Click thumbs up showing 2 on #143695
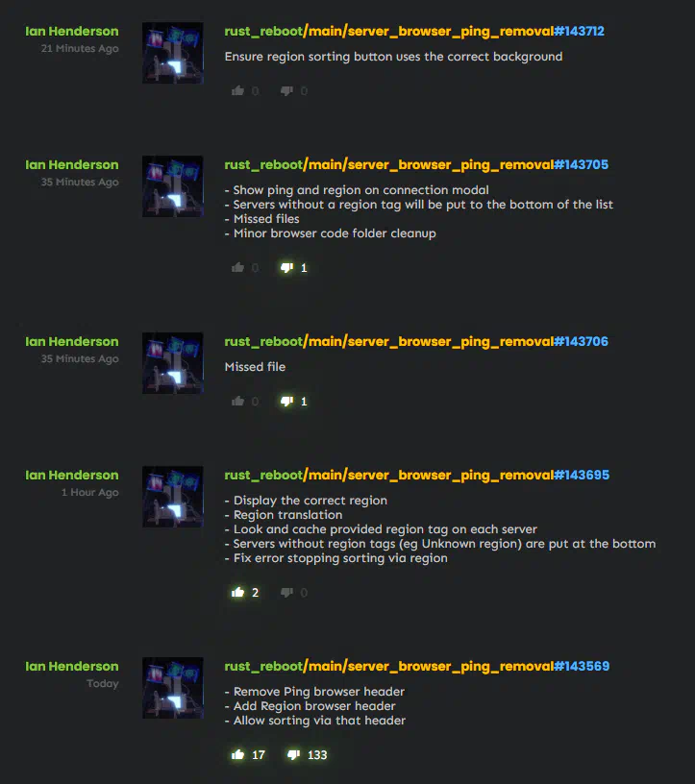This screenshot has width=695, height=784. pos(237,593)
